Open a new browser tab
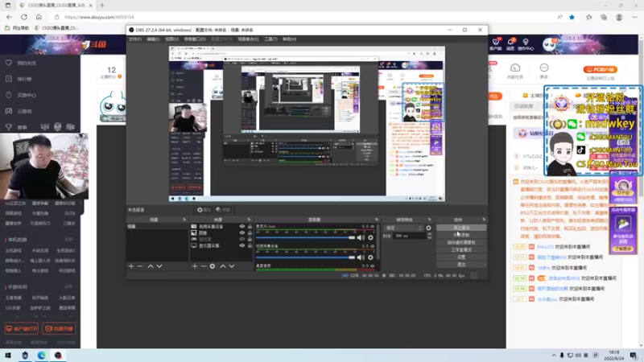 102,6
